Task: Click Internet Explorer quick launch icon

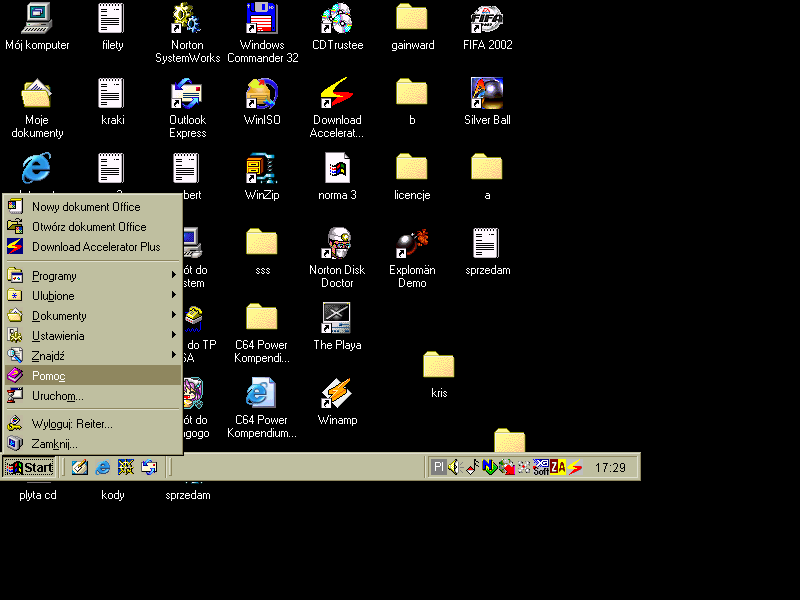Action: pyautogui.click(x=103, y=467)
